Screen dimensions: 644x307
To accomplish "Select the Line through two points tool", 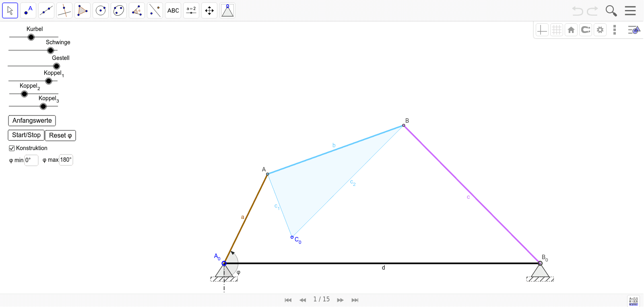I will pyautogui.click(x=46, y=10).
